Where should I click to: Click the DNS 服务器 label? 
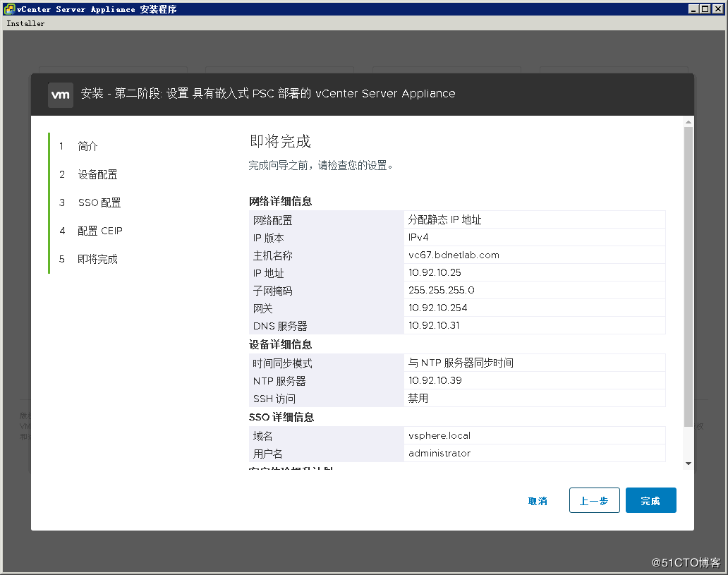[280, 326]
